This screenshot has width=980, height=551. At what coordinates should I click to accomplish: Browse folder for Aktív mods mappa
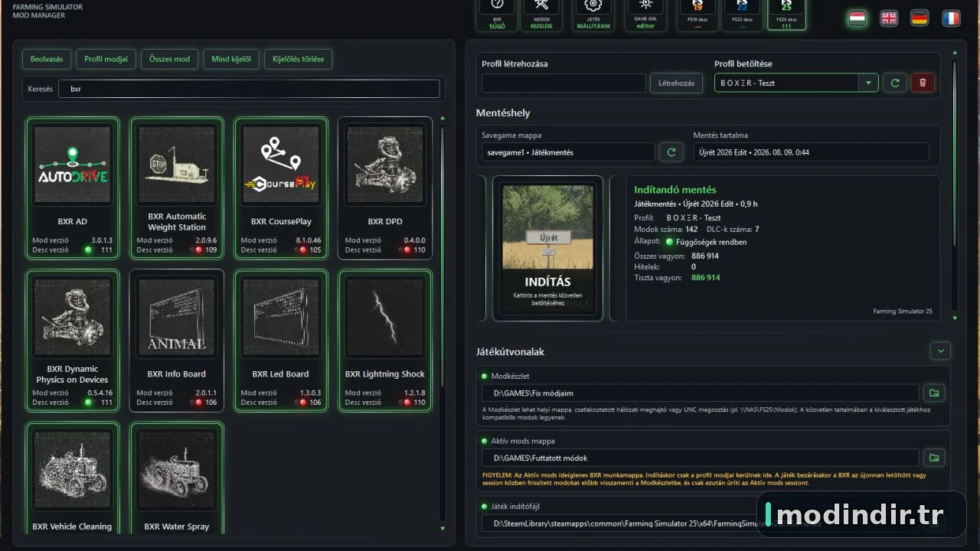tap(934, 458)
